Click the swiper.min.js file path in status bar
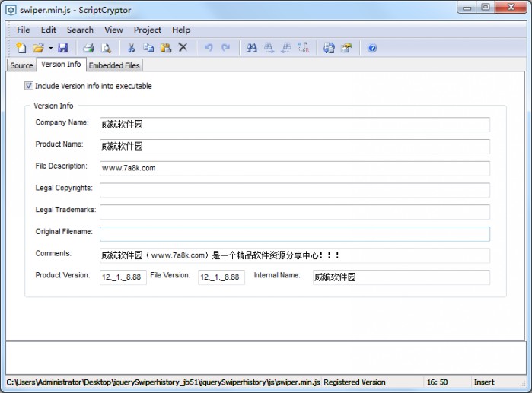The width and height of the screenshot is (532, 393). pyautogui.click(x=163, y=382)
